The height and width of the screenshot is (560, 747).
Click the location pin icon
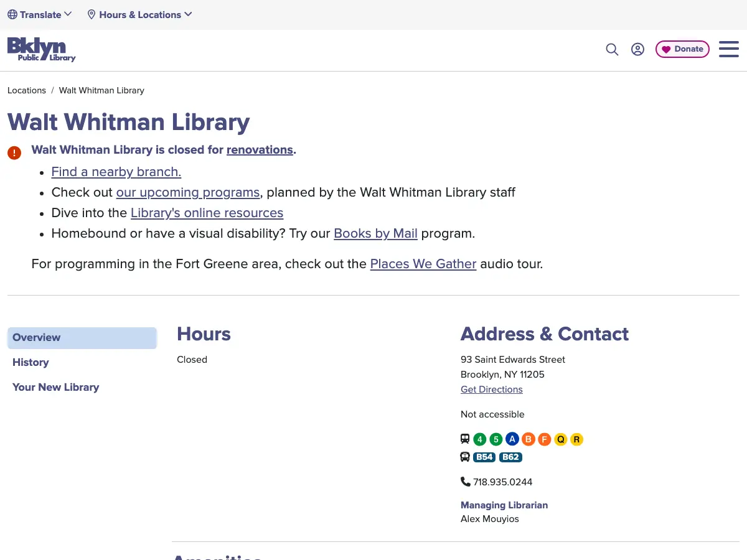pos(92,14)
